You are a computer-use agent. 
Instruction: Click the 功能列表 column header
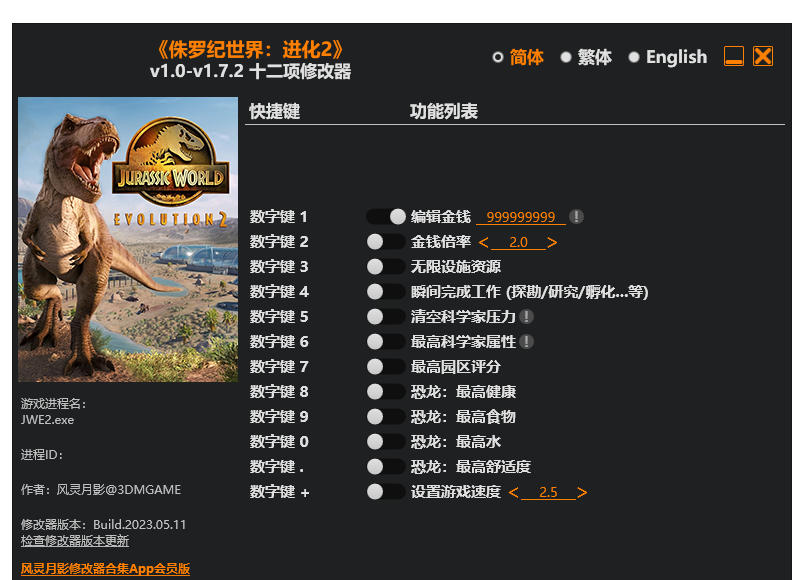[444, 111]
